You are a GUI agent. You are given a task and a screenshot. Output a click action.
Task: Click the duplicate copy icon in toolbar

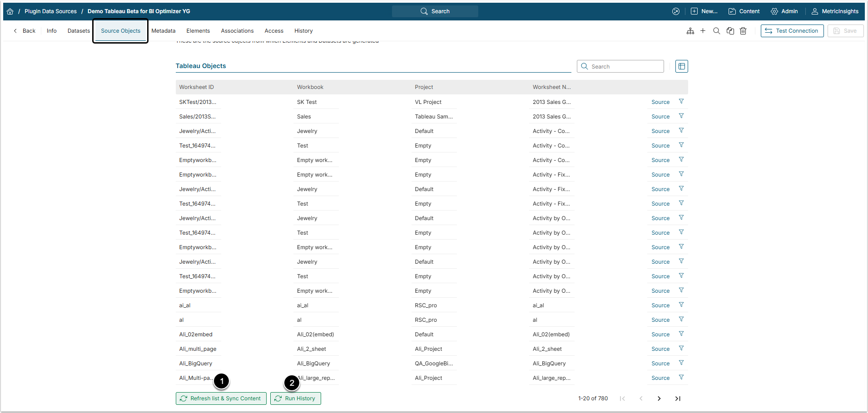[x=730, y=31]
